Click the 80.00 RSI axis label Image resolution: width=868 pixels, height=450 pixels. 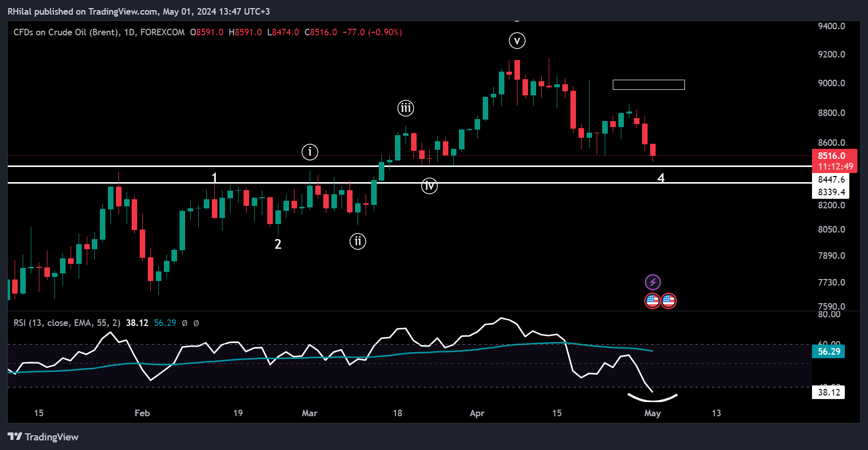pyautogui.click(x=829, y=314)
